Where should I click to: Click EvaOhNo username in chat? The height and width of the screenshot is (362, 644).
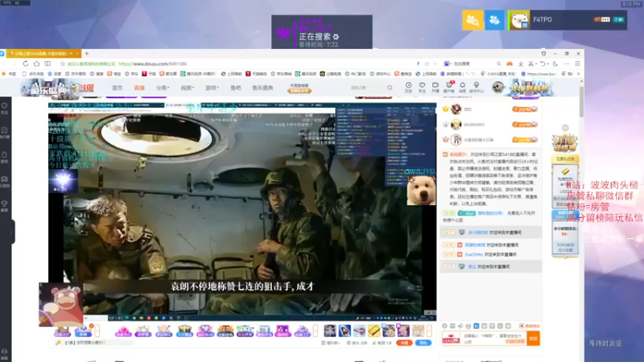474,254
